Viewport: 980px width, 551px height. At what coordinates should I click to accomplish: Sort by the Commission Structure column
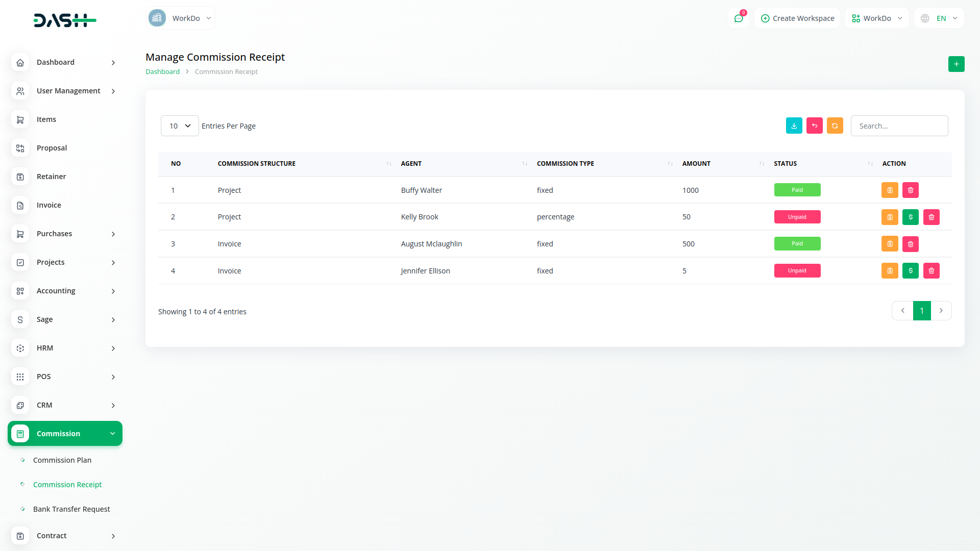257,164
